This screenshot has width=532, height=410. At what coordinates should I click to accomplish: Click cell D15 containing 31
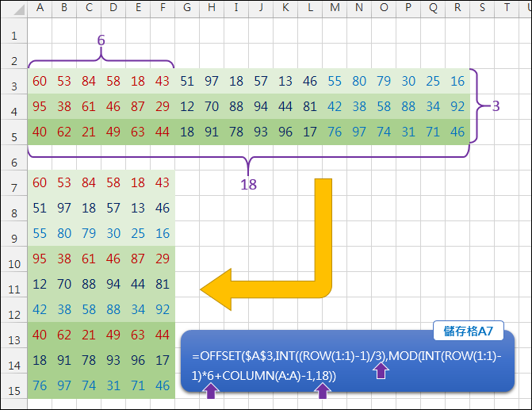(x=113, y=386)
